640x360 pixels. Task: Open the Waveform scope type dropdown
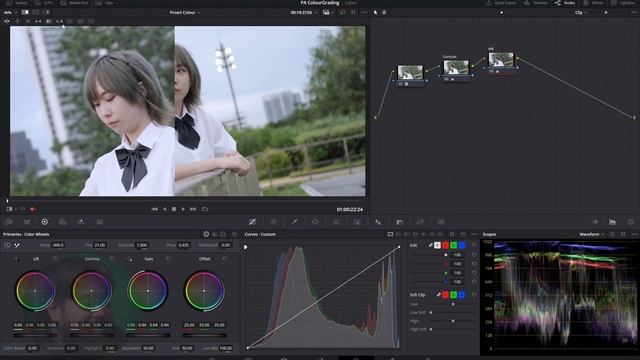(592, 234)
